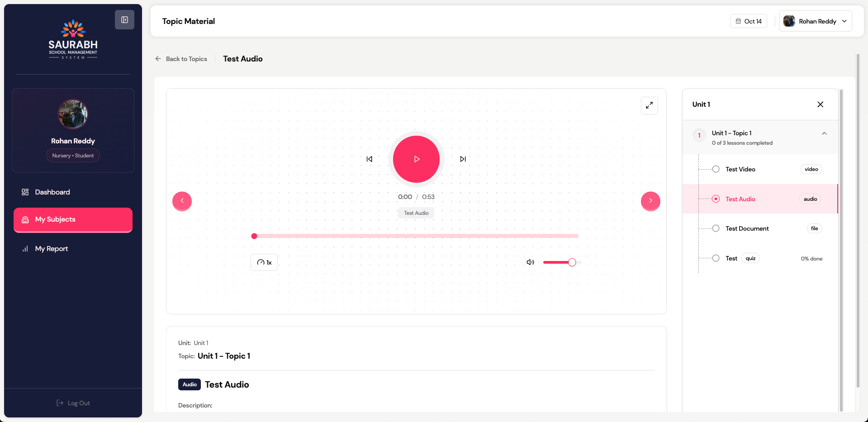Open the Rohan Reddy user dropdown

coord(816,21)
